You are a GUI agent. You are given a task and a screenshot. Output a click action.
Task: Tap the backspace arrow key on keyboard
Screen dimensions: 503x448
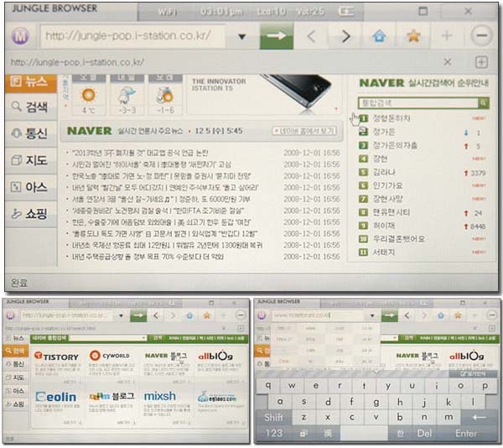(x=480, y=418)
